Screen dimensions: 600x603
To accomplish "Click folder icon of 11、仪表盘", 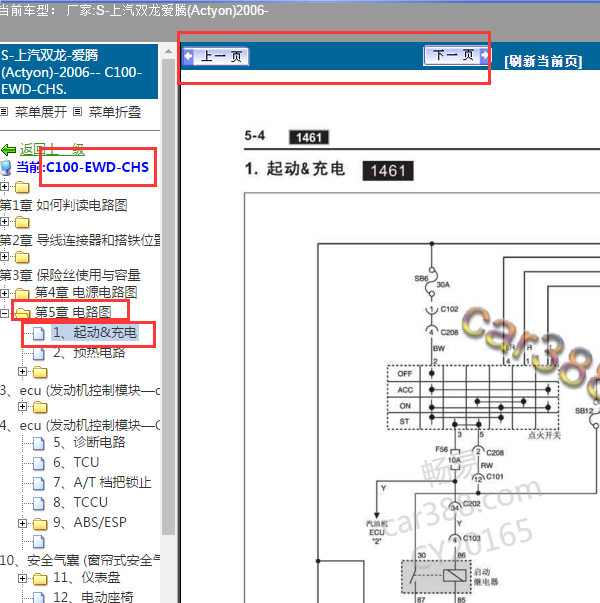I will (40, 578).
